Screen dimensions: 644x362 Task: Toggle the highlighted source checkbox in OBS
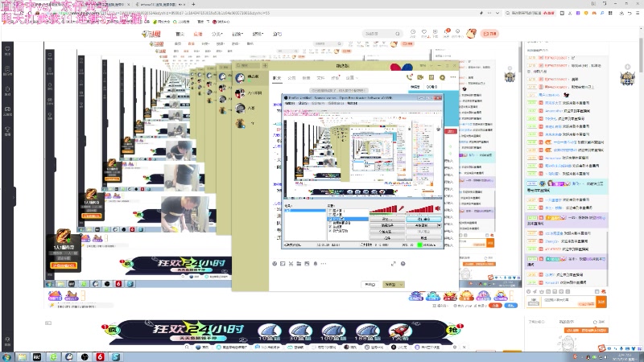point(330,219)
